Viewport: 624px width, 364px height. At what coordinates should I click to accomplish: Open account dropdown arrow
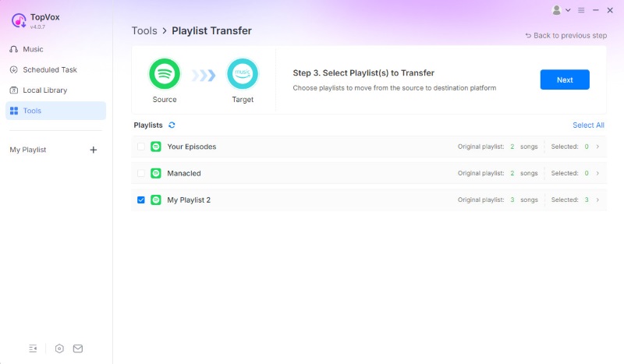coord(568,10)
